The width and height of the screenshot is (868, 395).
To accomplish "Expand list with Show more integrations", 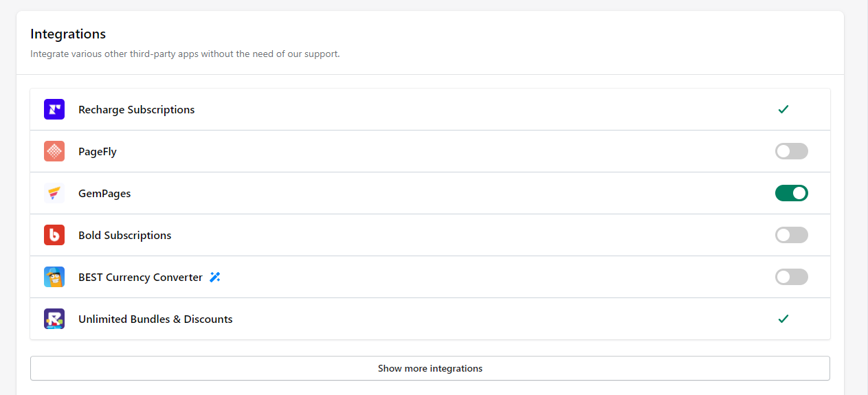I will [x=430, y=368].
